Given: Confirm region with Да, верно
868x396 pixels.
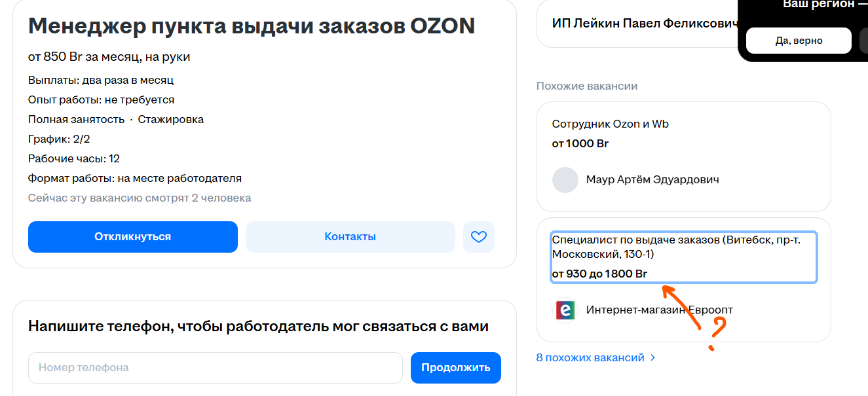Looking at the screenshot, I should (799, 41).
